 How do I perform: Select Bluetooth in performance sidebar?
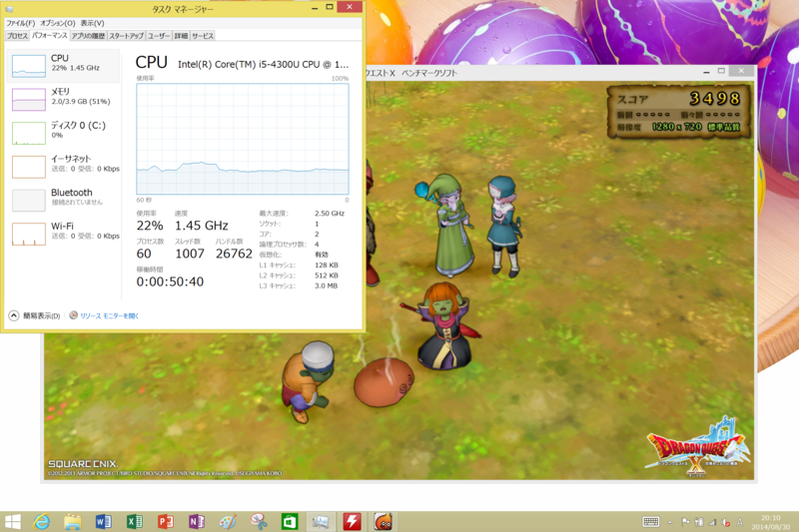pyautogui.click(x=63, y=200)
